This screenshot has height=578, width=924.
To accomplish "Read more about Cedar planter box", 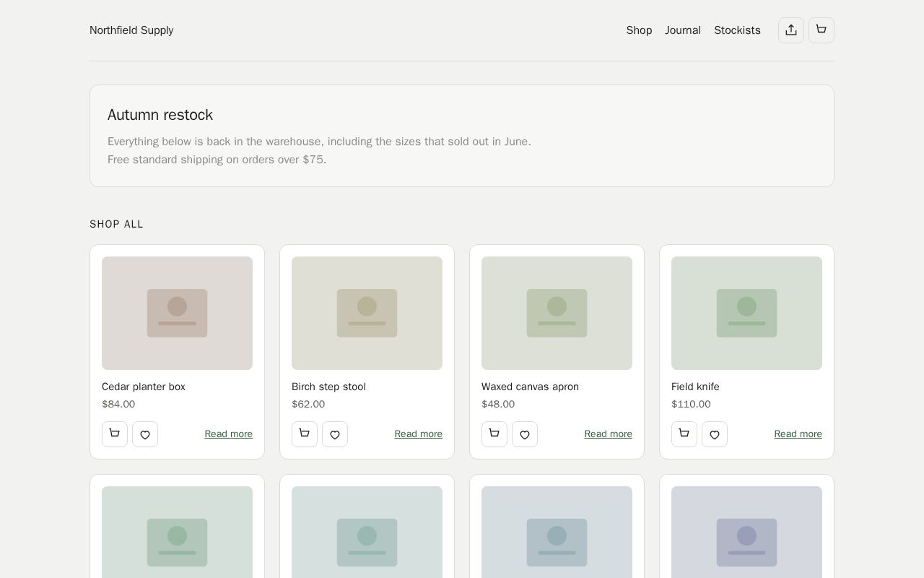I will tap(228, 434).
